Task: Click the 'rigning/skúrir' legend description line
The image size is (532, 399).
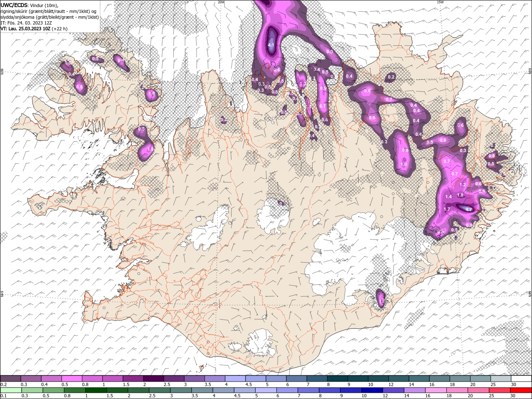Action: (x=48, y=11)
